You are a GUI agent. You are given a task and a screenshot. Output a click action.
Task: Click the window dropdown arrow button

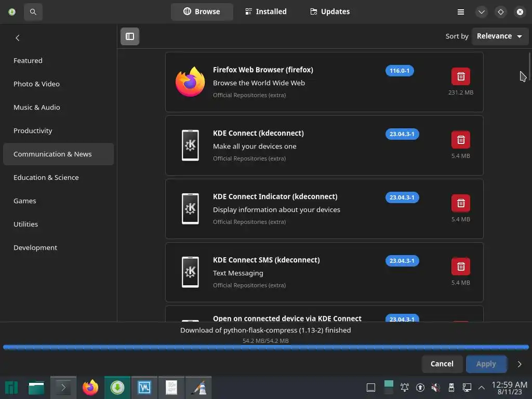482,12
